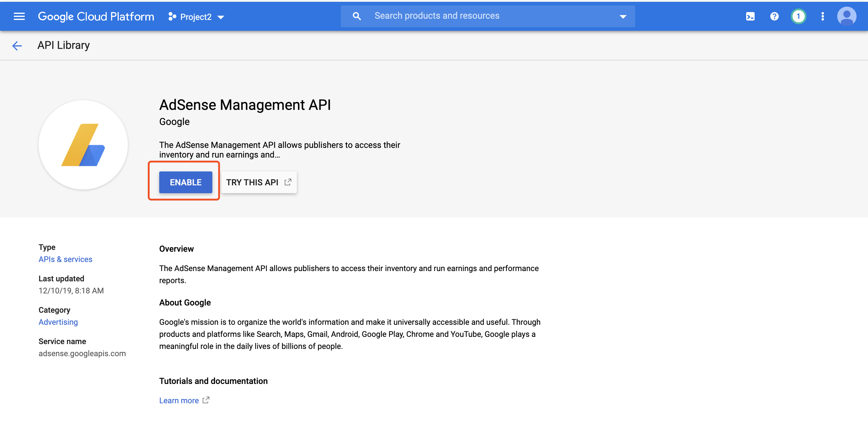Open the account avatar icon

[847, 16]
